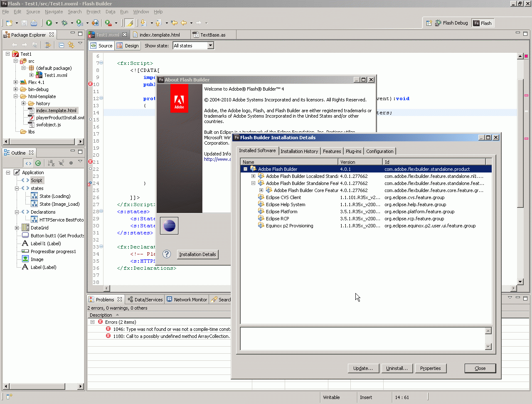Expand the bin-debug folder
Image resolution: width=532 pixels, height=404 pixels.
[x=15, y=89]
